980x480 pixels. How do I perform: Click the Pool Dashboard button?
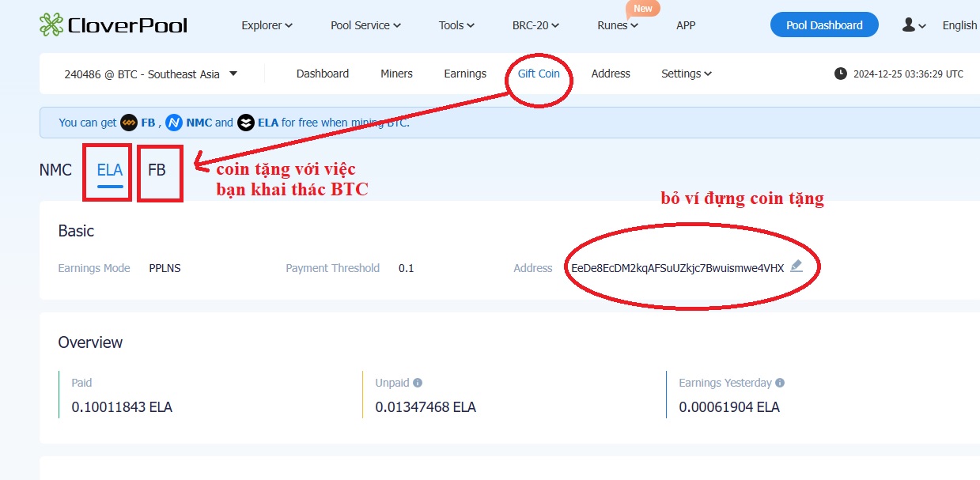824,25
